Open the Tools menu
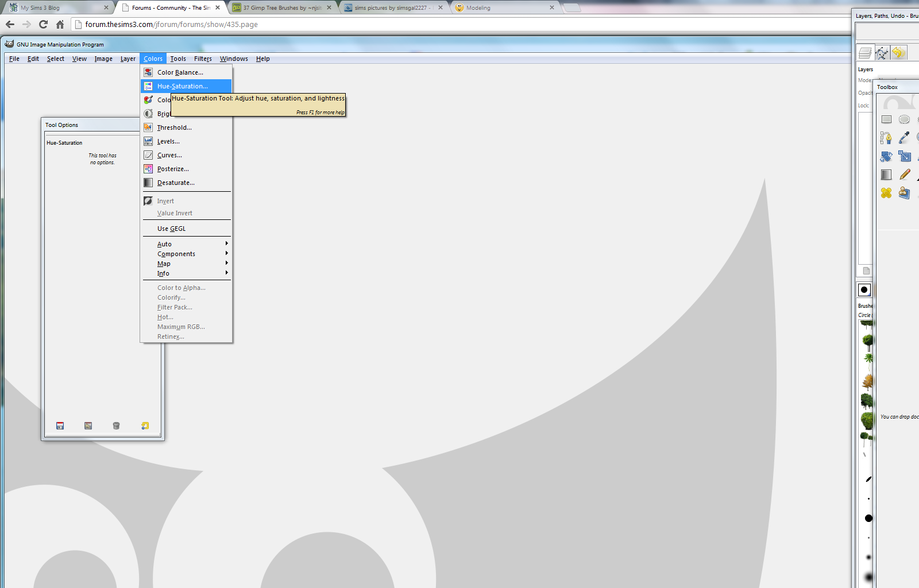The image size is (919, 588). [x=178, y=59]
